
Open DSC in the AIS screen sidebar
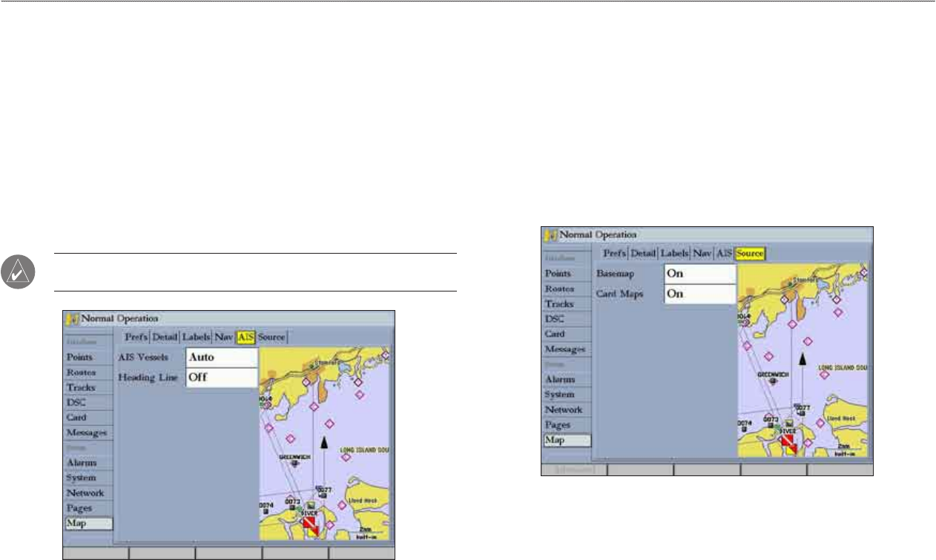tap(88, 402)
